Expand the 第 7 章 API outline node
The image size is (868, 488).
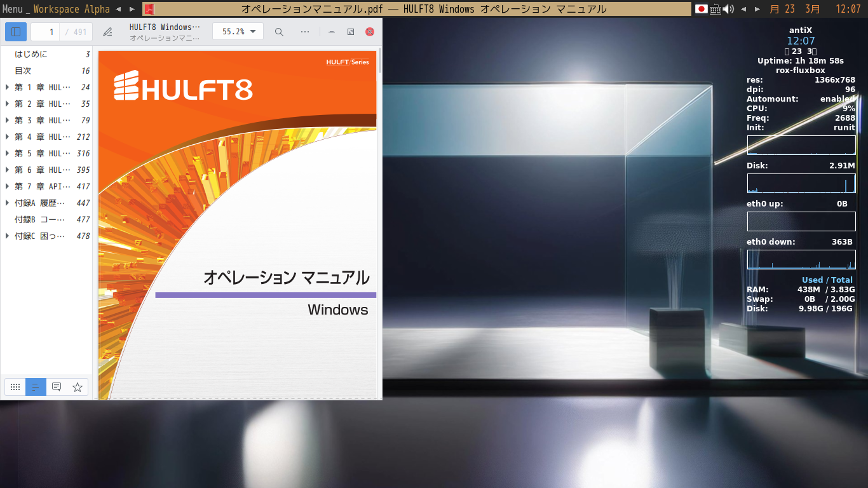(x=7, y=186)
